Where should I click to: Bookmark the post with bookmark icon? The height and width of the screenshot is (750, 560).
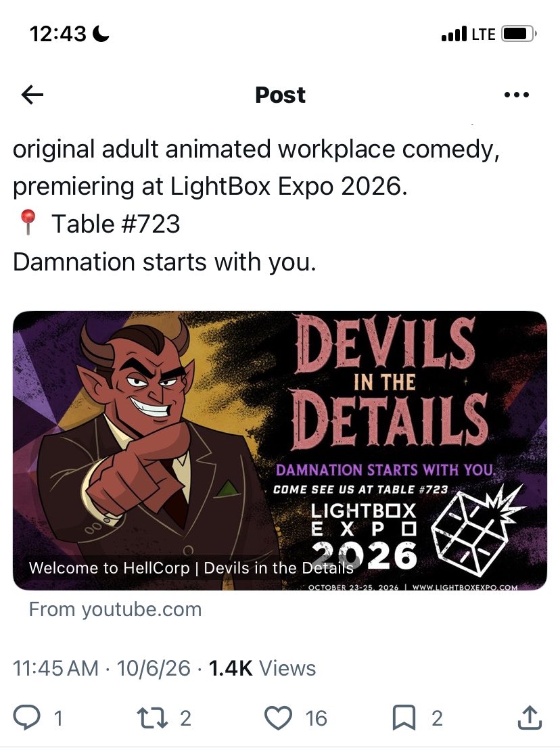tap(404, 718)
